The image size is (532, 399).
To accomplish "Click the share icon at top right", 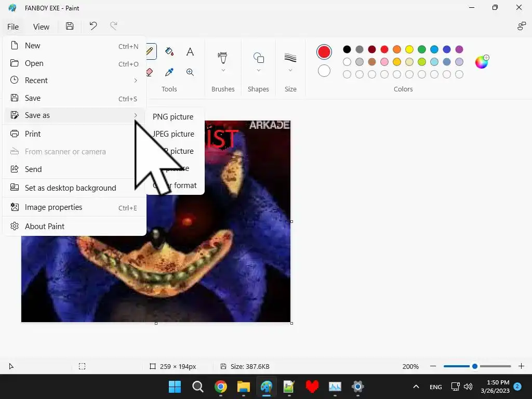I will [521, 26].
